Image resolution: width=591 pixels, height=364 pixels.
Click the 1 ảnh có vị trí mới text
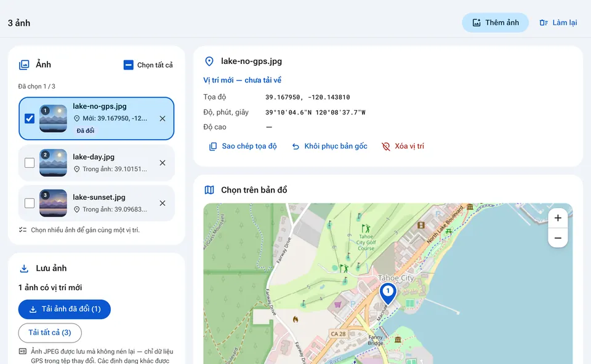pos(50,288)
